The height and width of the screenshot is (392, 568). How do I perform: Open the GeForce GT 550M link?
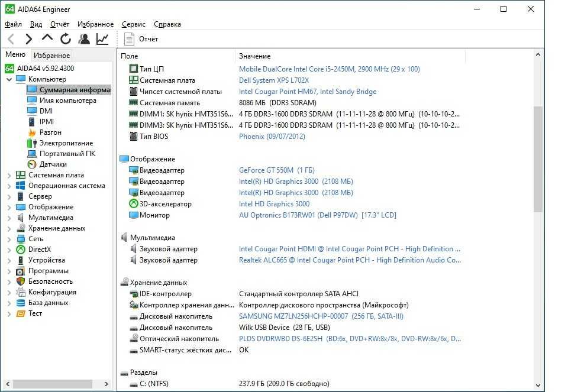coord(277,170)
